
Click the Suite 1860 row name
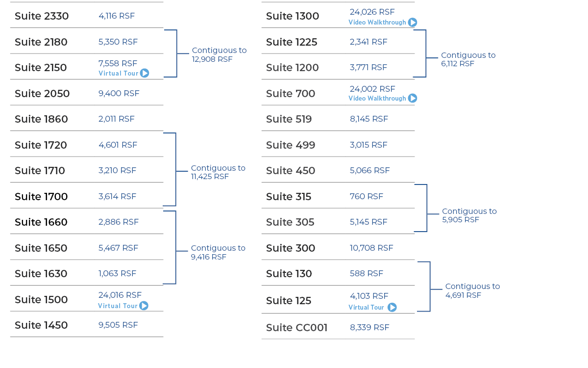coord(41,119)
